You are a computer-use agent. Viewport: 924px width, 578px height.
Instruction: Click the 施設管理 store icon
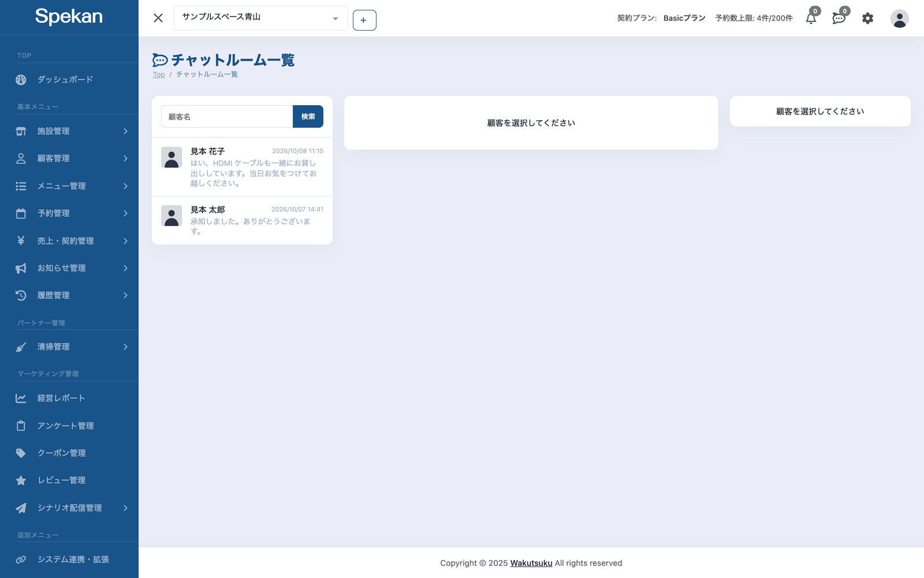tap(21, 131)
